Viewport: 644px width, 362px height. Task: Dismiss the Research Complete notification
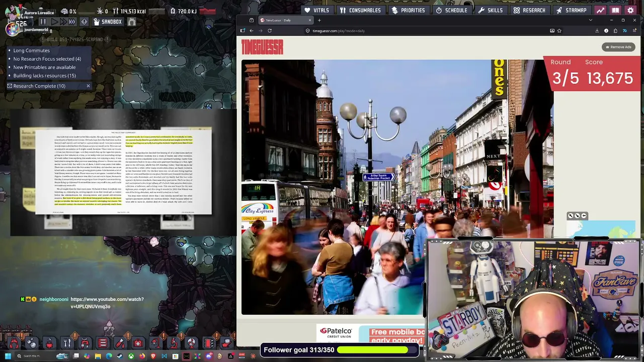[88, 86]
